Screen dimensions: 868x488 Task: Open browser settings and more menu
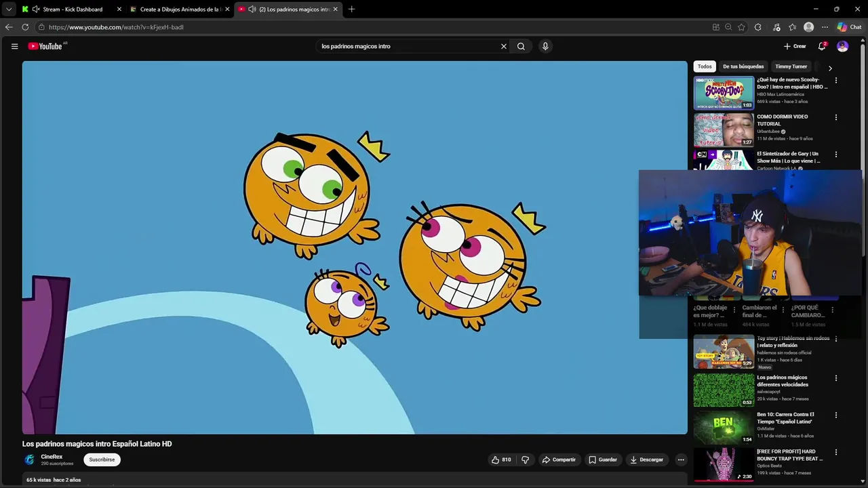pyautogui.click(x=825, y=27)
